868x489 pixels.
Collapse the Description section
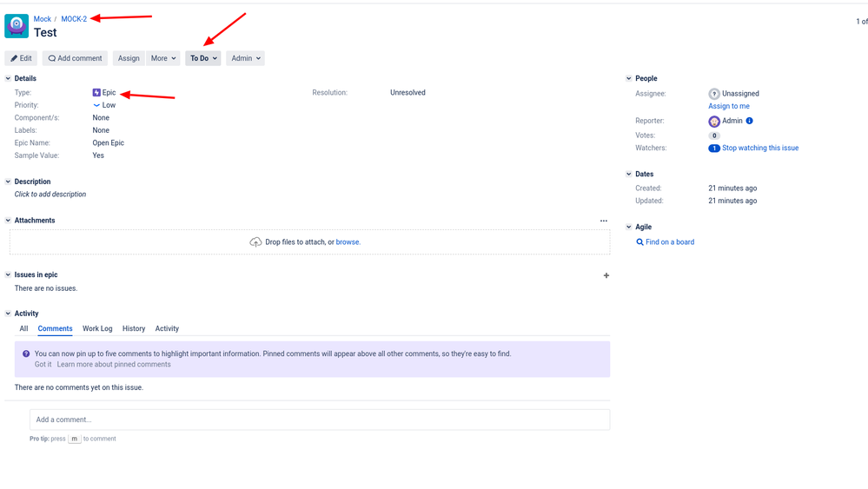tap(9, 182)
